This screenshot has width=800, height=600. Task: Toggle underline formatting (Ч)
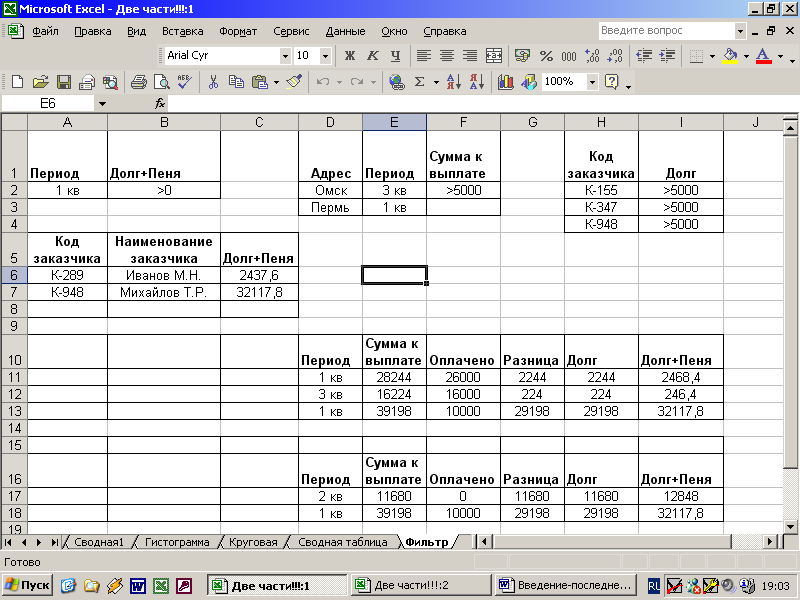pos(395,56)
